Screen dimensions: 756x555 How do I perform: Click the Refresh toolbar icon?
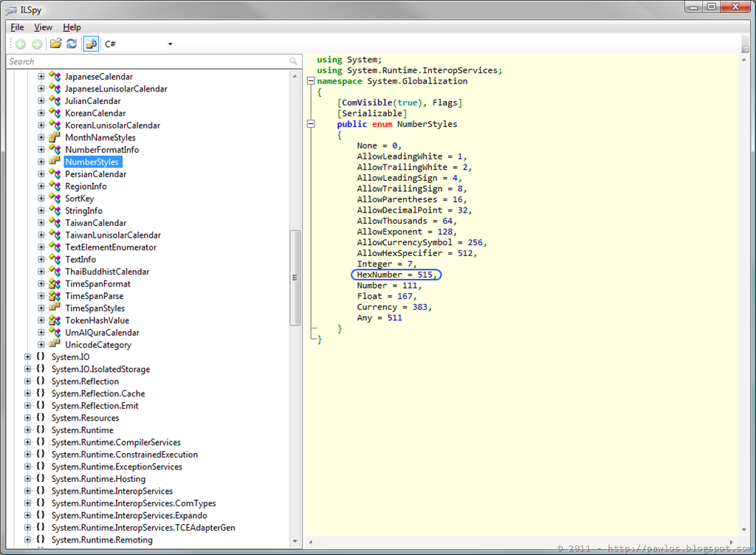click(72, 44)
